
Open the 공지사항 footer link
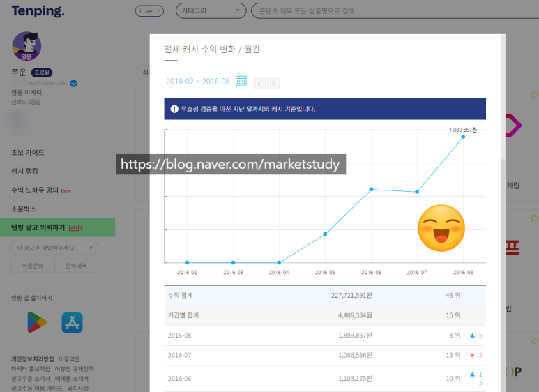pyautogui.click(x=77, y=388)
